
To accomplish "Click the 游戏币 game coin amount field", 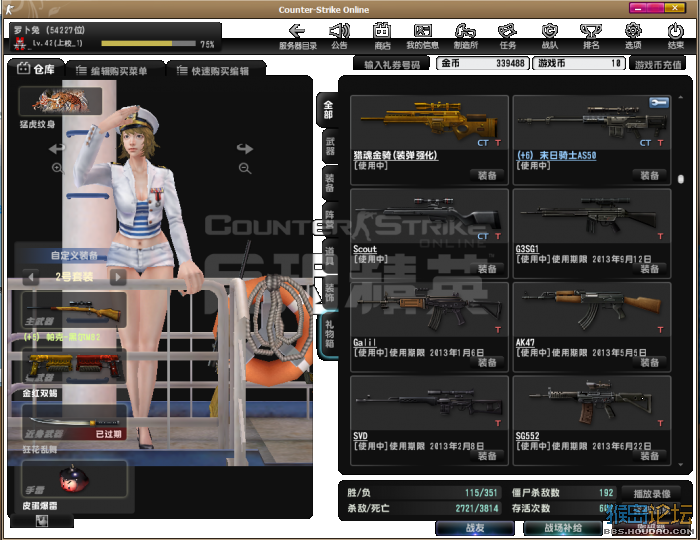I will 579,63.
